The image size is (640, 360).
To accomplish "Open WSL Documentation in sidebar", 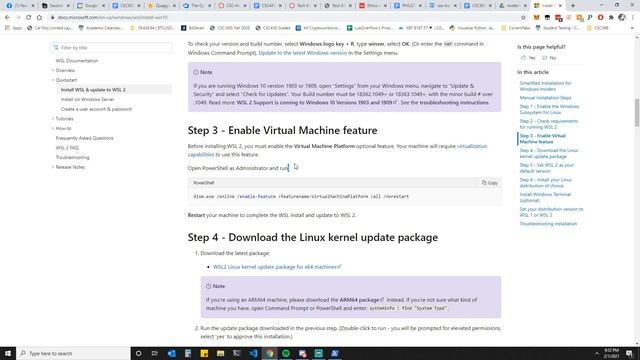I will point(77,61).
